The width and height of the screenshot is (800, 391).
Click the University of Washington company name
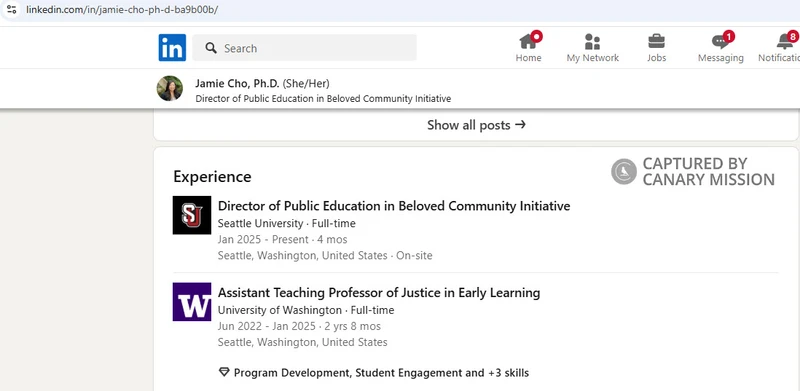(x=280, y=310)
